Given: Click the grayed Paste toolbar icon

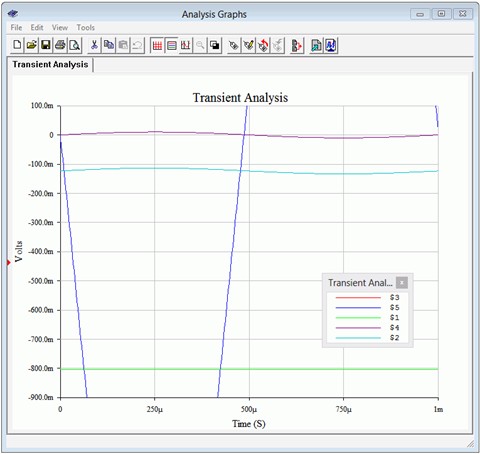Looking at the screenshot, I should [x=123, y=45].
